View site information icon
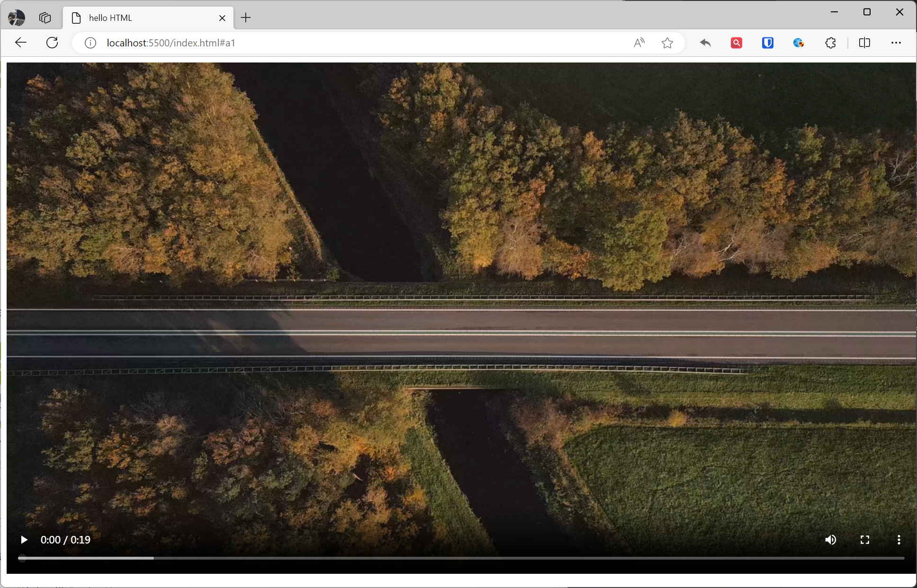The image size is (917, 588). [90, 43]
